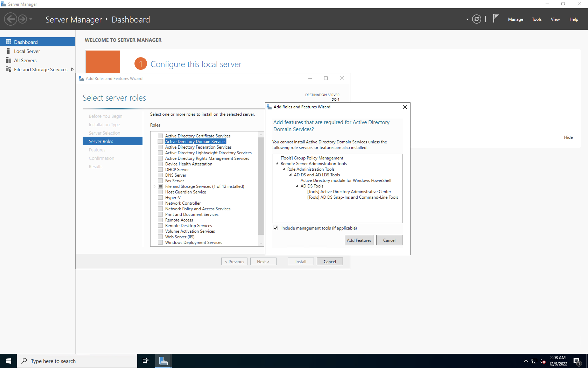Check Active Directory Rights Management Services
Screen dimensions: 588x368
pos(160,158)
